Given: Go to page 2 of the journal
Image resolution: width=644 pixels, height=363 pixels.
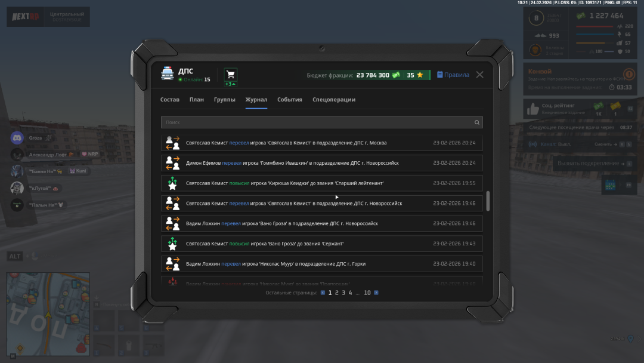Looking at the screenshot, I should 337,293.
